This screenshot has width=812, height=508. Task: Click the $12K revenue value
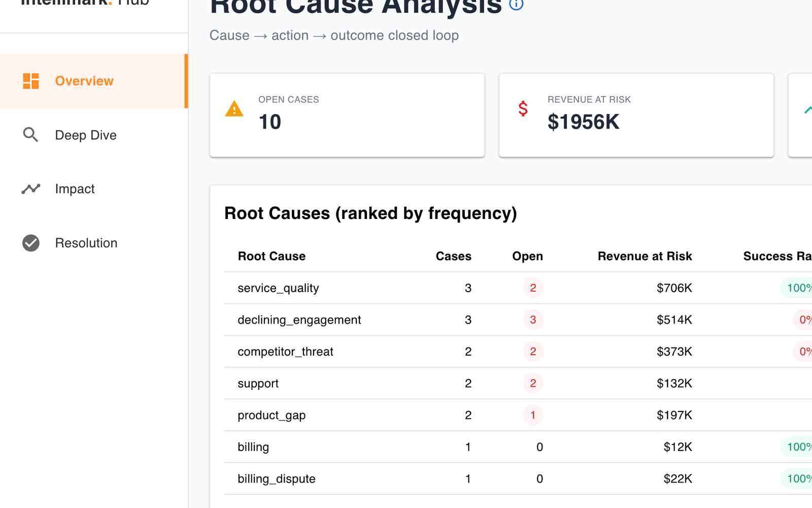(x=678, y=447)
